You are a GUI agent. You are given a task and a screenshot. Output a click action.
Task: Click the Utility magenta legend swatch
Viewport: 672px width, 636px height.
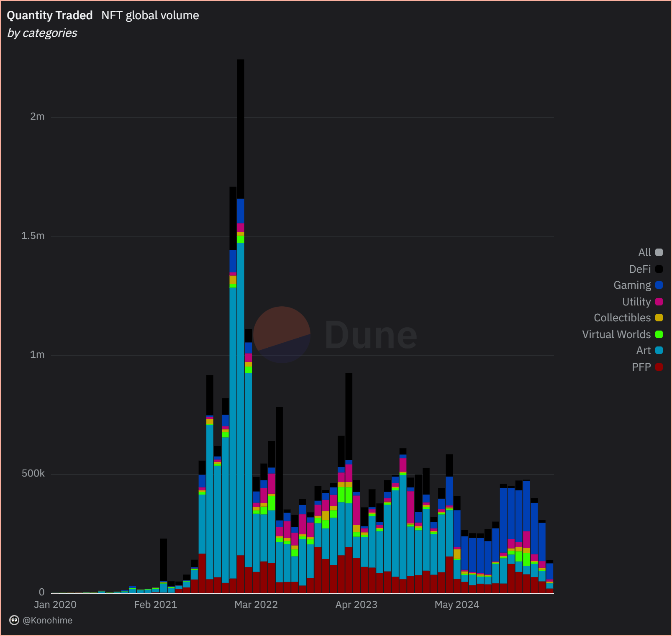coord(659,301)
